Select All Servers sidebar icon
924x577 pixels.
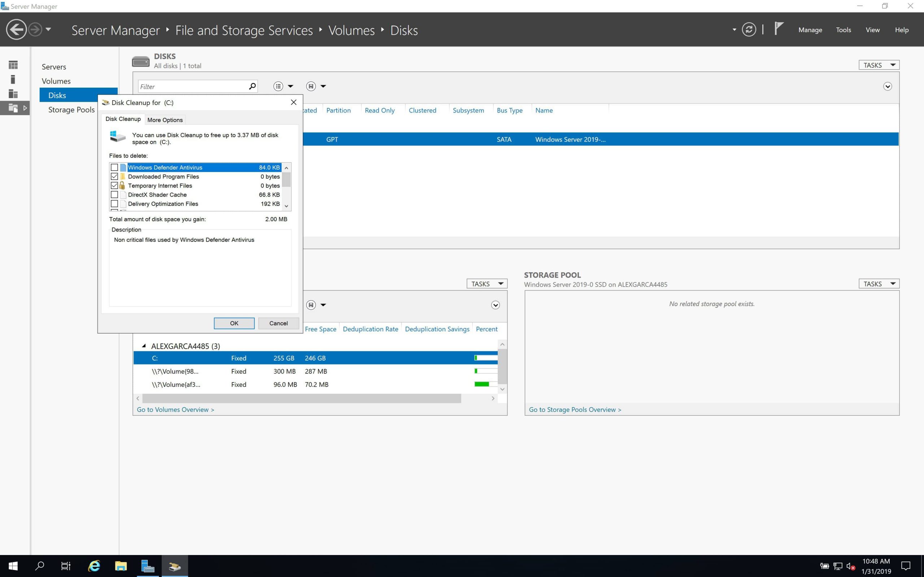point(13,93)
